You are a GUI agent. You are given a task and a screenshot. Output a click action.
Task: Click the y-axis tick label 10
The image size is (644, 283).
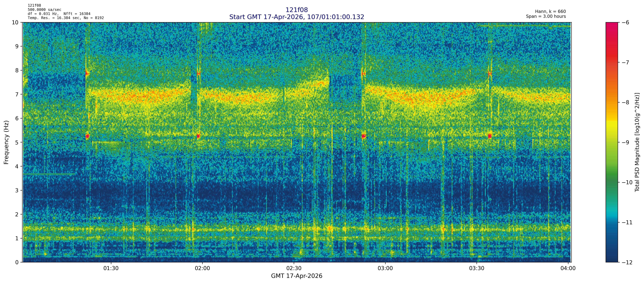(15, 23)
